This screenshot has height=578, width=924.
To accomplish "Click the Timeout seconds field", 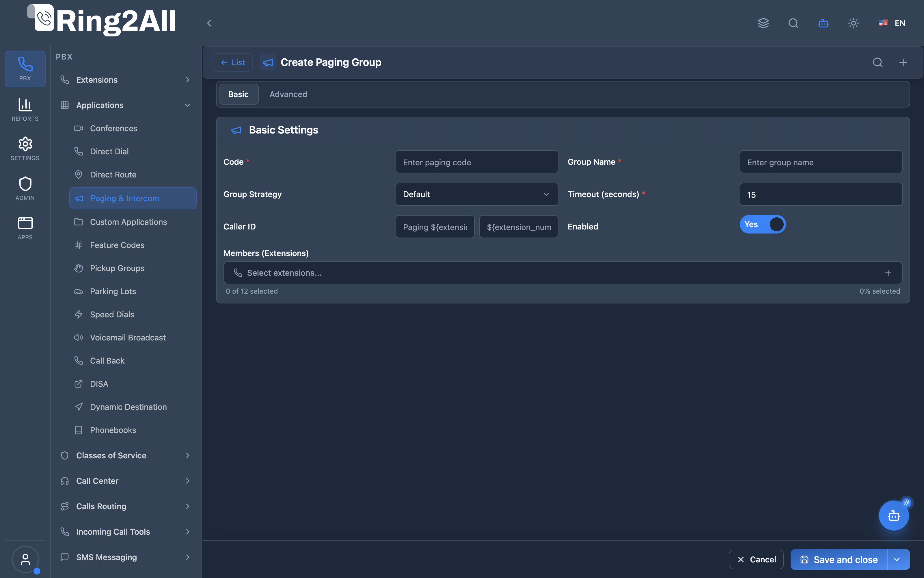I will click(821, 194).
